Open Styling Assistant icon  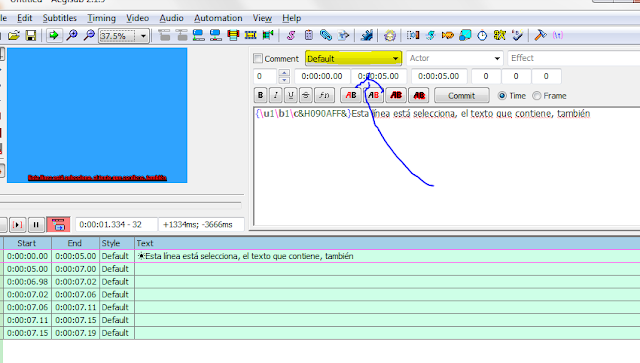(x=431, y=36)
